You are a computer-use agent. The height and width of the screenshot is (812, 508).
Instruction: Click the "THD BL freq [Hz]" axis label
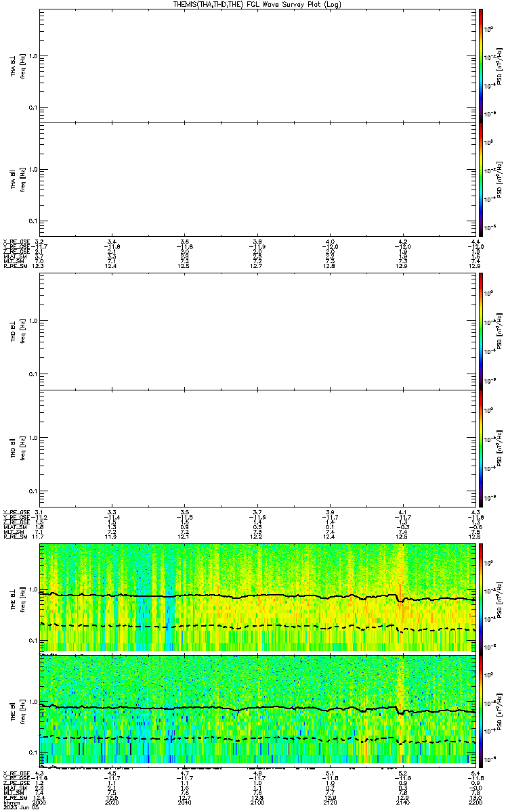[x=18, y=332]
